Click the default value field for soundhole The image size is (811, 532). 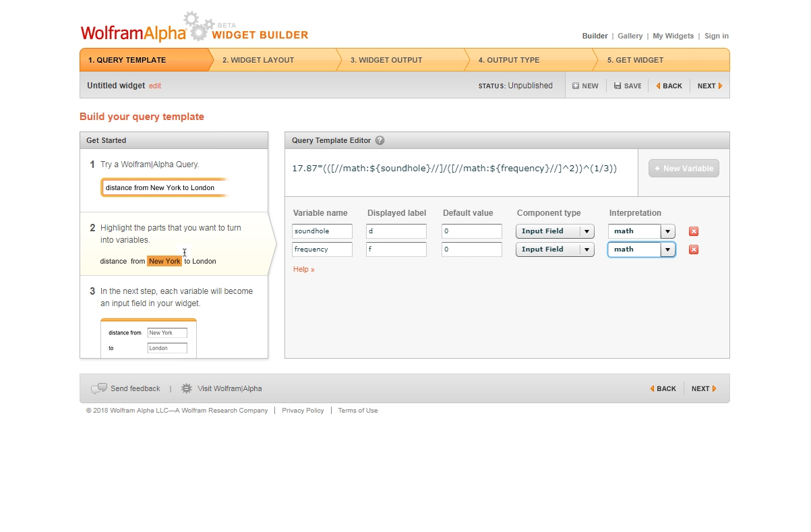(x=472, y=231)
